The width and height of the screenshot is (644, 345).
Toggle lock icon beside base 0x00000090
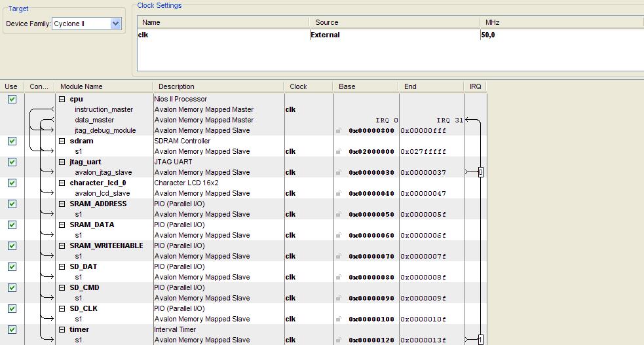(x=339, y=298)
